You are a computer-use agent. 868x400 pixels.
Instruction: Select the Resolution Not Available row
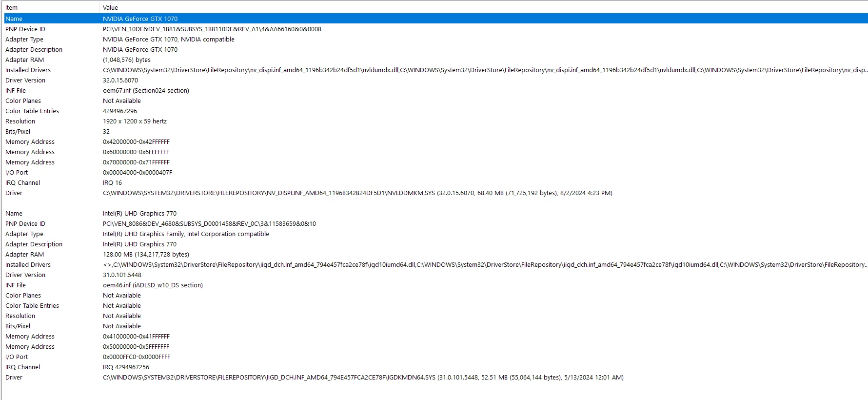[436, 316]
